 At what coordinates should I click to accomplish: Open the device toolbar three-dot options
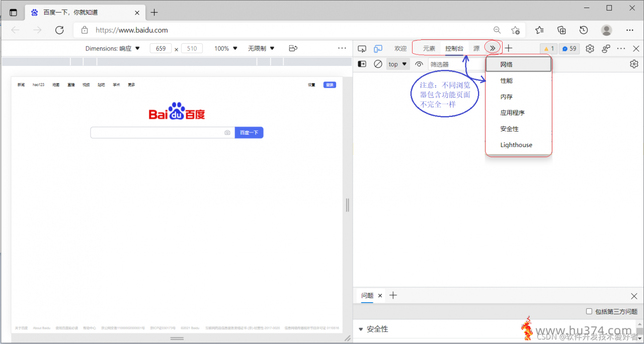coord(342,48)
